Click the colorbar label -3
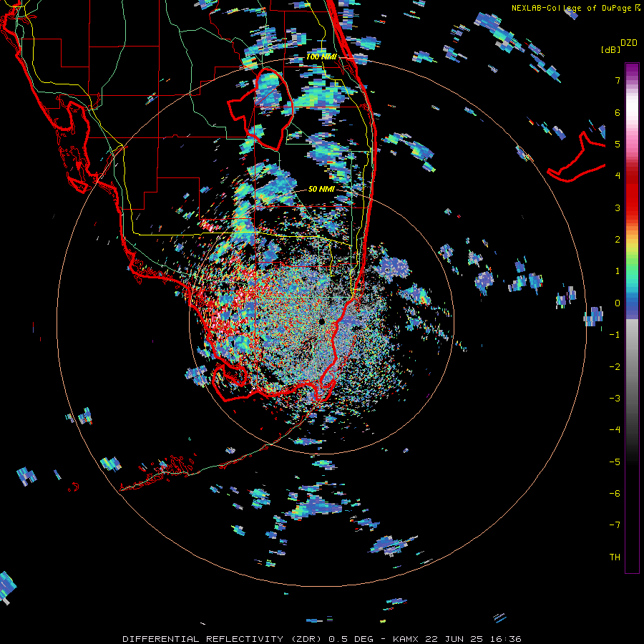Image resolution: width=644 pixels, height=644 pixels. [x=615, y=399]
